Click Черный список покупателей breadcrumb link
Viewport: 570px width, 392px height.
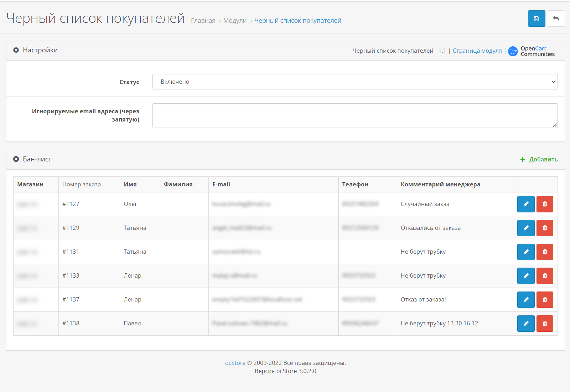click(298, 21)
